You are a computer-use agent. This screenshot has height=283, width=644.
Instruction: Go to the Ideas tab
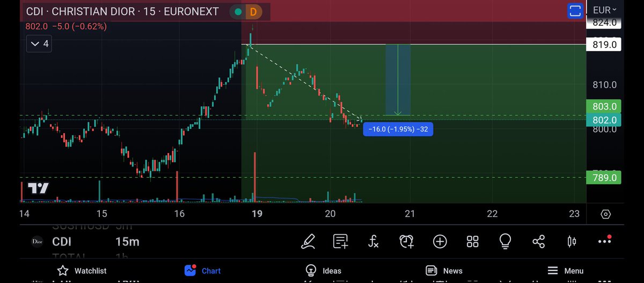point(324,271)
